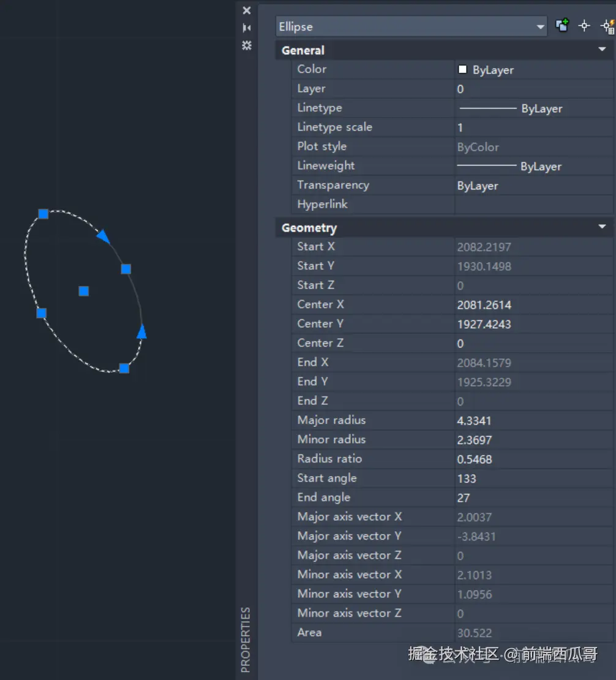
Task: Select the upper arrow grip on ellipse
Action: click(x=103, y=236)
